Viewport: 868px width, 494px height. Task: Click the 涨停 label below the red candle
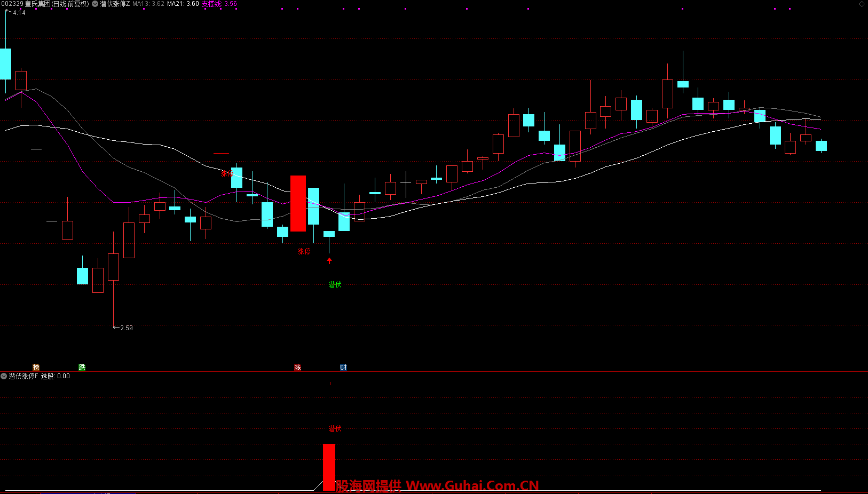(304, 251)
